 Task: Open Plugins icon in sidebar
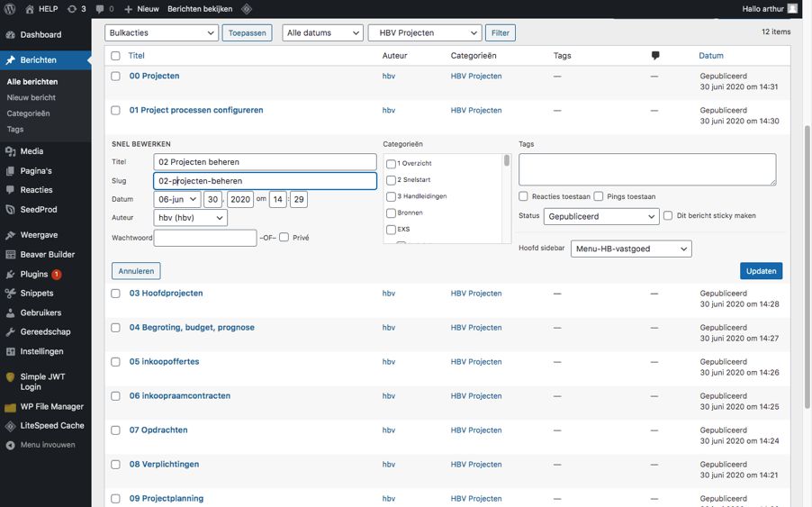[10, 274]
